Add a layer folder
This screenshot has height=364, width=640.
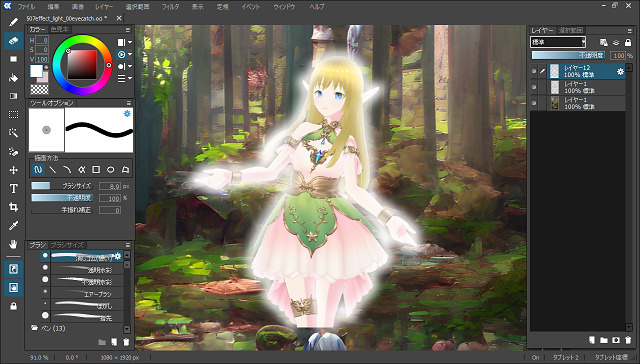[604, 340]
